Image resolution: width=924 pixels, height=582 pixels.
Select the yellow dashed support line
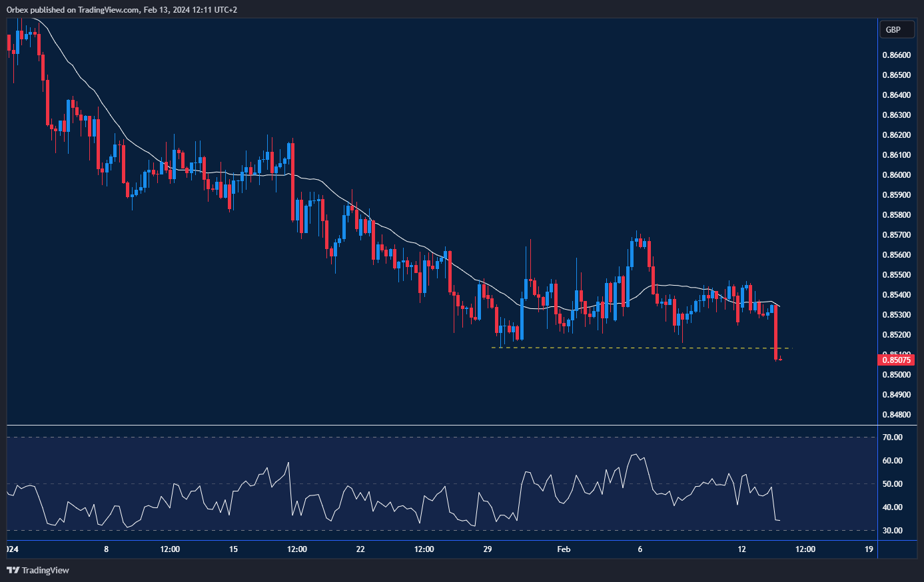(640, 348)
